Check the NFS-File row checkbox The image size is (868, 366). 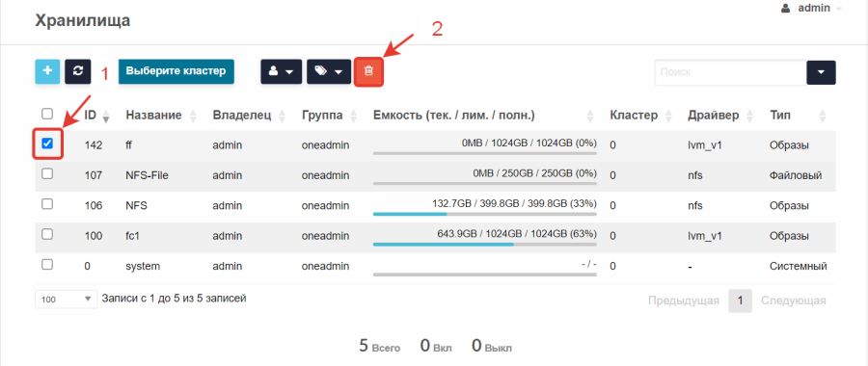[47, 173]
